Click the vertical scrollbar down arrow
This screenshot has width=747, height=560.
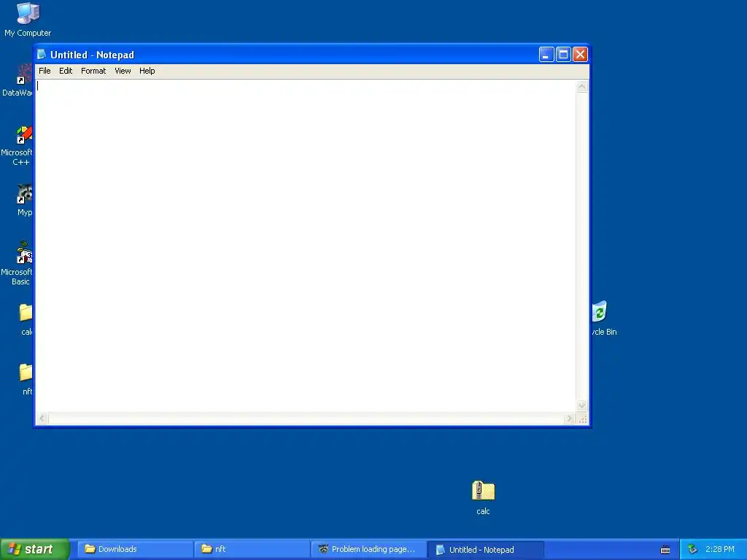click(x=582, y=406)
